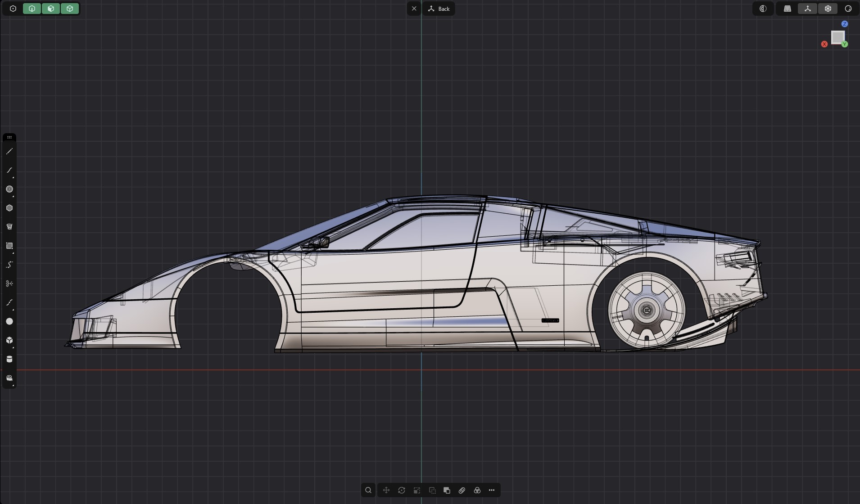Click the X axis on the gizmo
The height and width of the screenshot is (504, 860).
(824, 44)
